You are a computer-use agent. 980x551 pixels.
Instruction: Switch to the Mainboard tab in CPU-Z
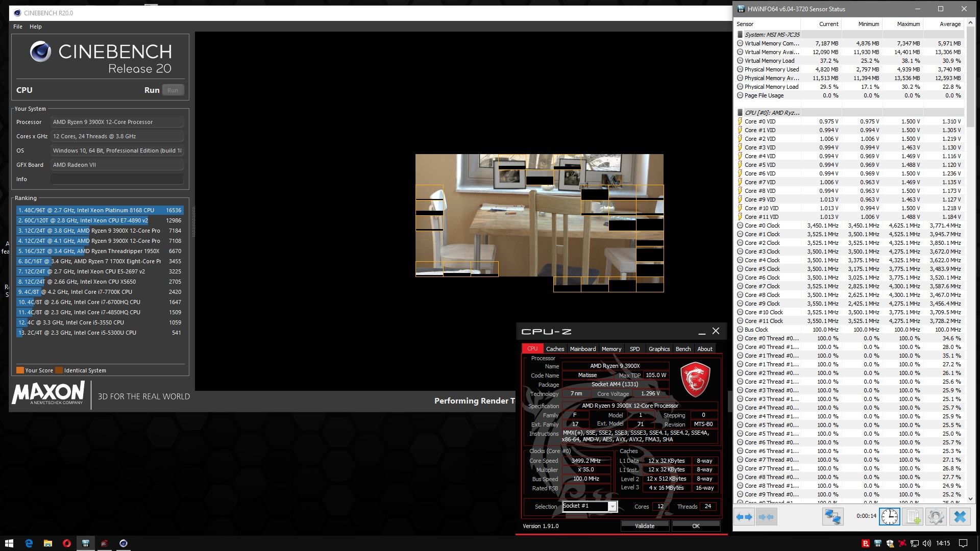pyautogui.click(x=583, y=349)
